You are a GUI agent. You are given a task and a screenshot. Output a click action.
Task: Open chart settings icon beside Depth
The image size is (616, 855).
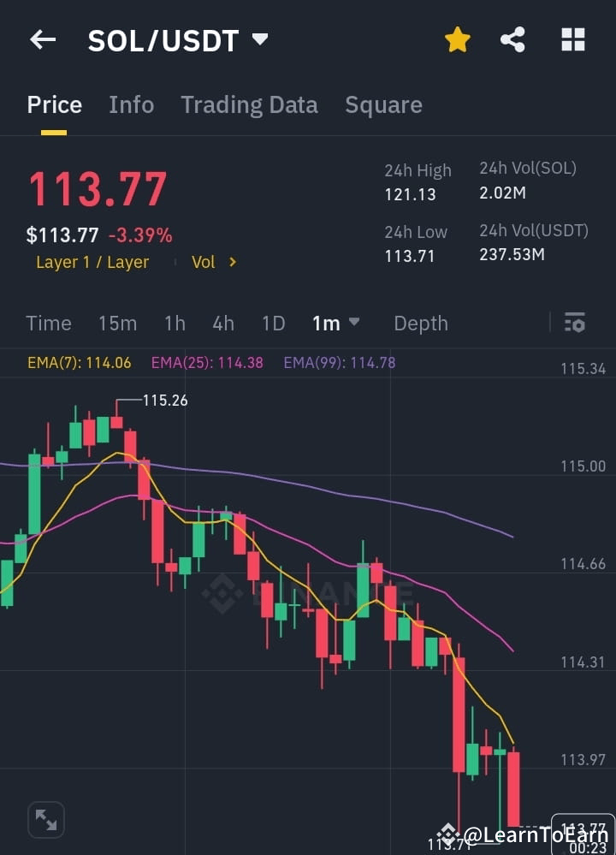click(x=574, y=324)
